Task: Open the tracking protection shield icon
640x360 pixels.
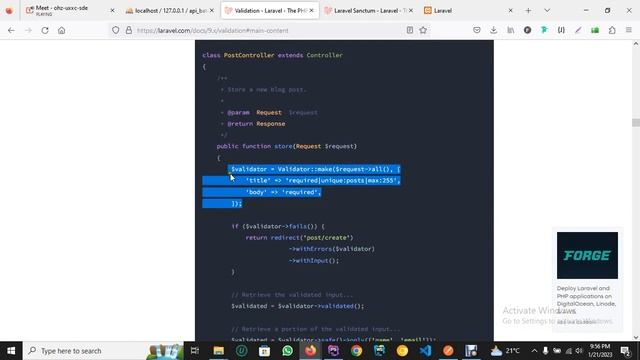Action: click(116, 30)
